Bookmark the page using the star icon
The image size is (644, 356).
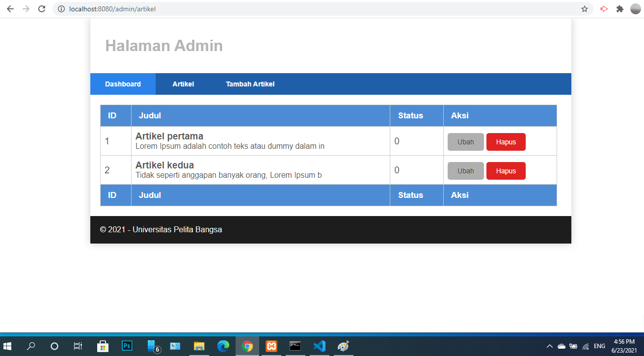click(x=584, y=8)
